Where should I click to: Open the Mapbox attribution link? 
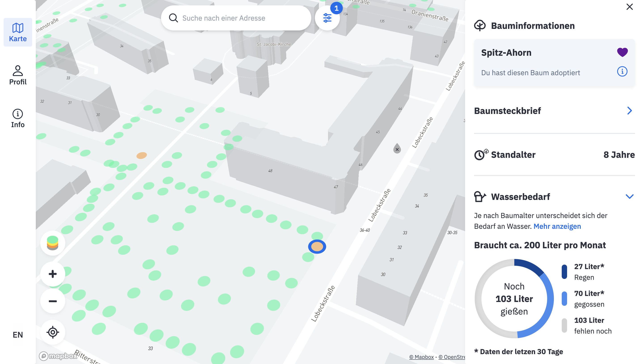click(421, 357)
